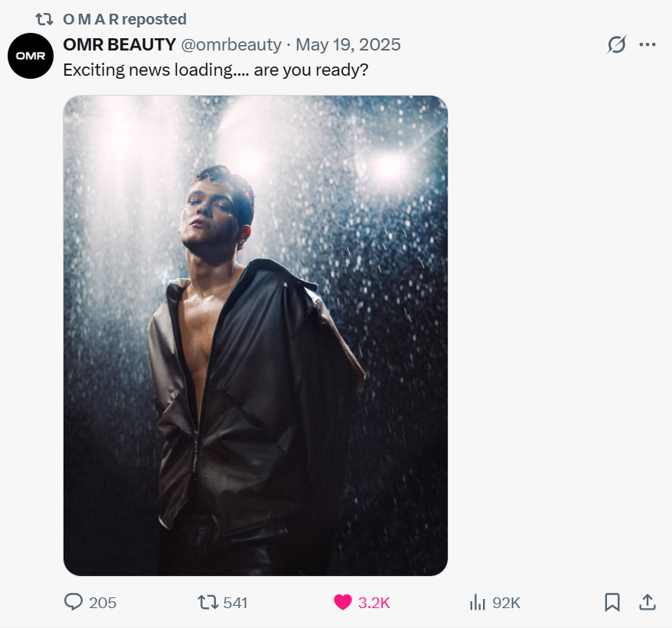Click the 541 reposts count
Viewport: 672px width, 628px height.
click(236, 603)
